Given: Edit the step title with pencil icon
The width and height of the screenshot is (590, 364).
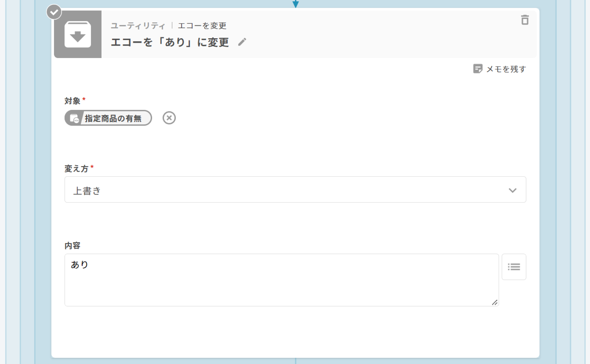Looking at the screenshot, I should 242,42.
